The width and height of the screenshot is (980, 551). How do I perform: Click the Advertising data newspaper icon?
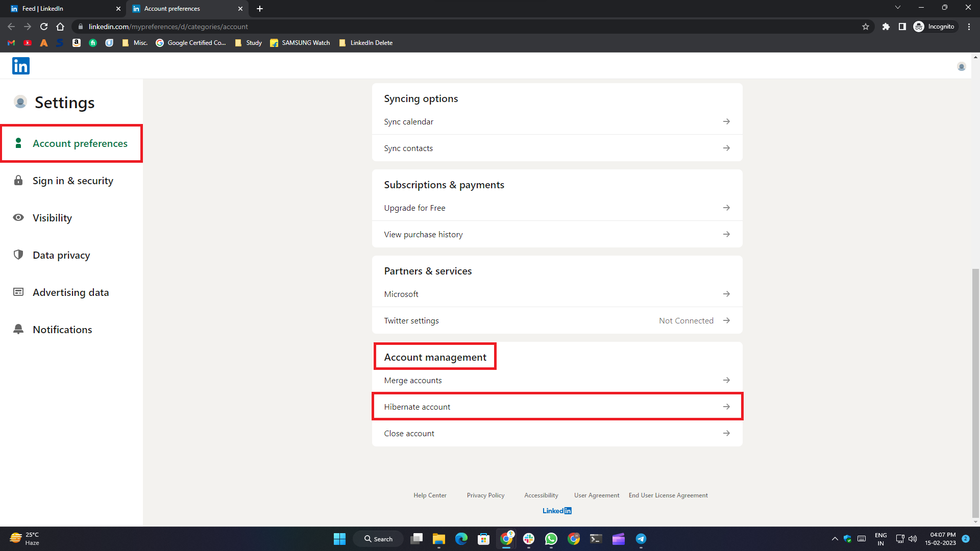coord(18,292)
